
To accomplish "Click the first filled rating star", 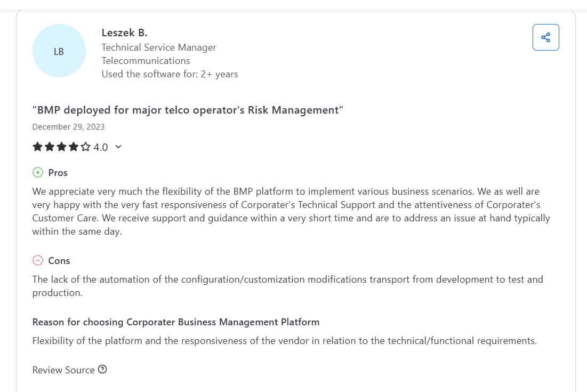I will 37,147.
